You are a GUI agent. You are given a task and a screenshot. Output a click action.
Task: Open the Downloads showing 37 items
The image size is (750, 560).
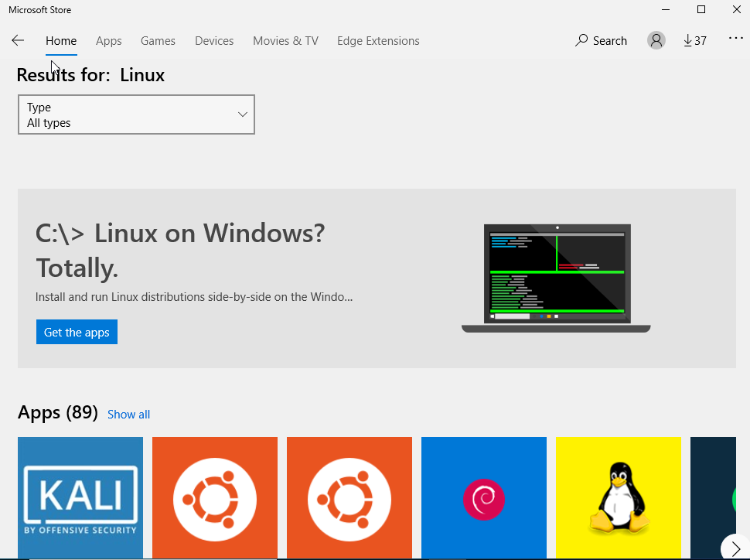[x=694, y=40]
